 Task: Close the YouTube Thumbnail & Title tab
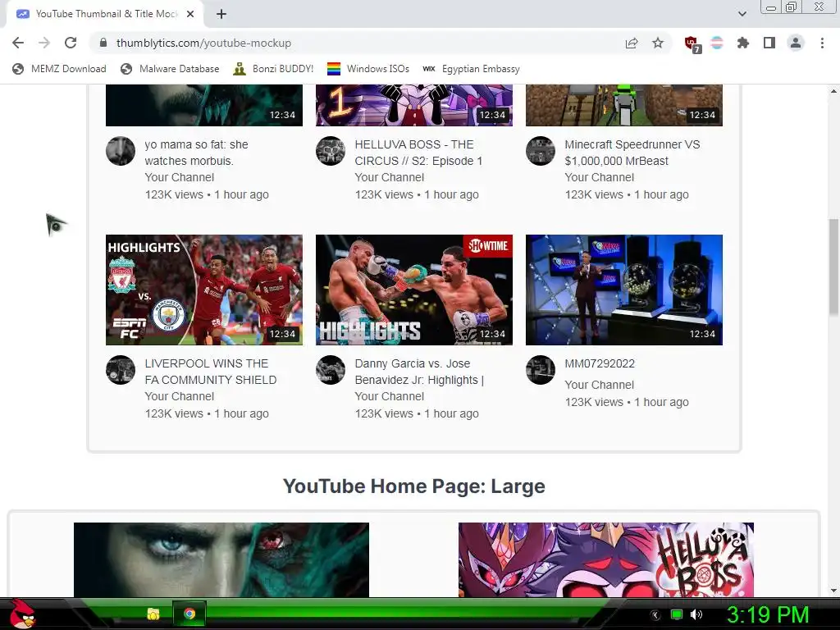click(x=190, y=14)
